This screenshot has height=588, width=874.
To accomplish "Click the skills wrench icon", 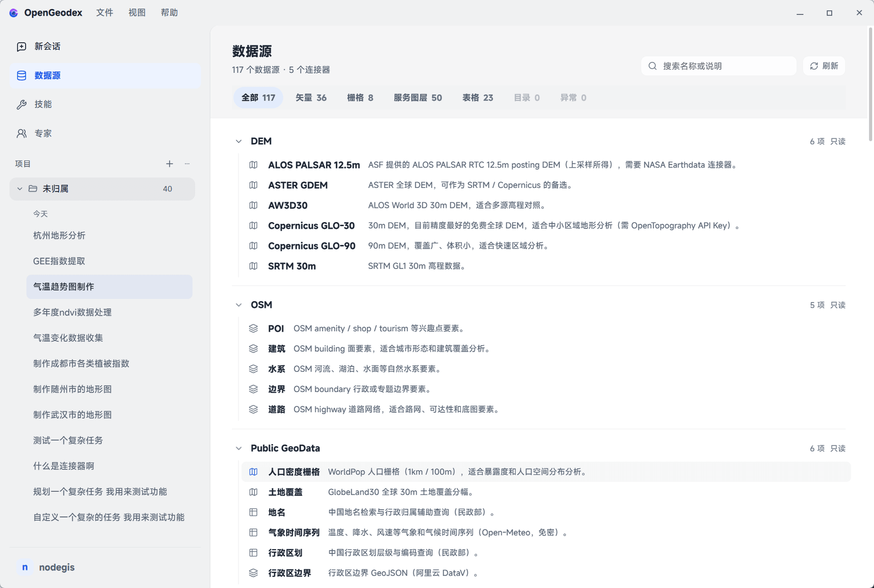I will pos(21,104).
